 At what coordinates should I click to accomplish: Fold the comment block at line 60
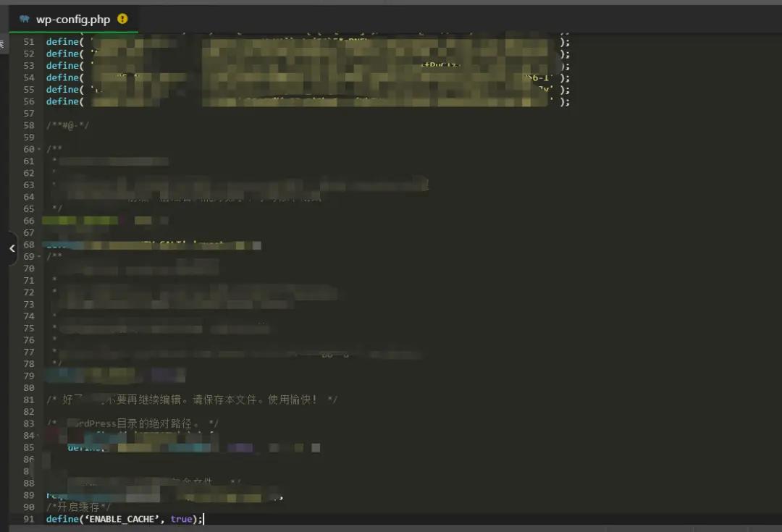coord(39,149)
